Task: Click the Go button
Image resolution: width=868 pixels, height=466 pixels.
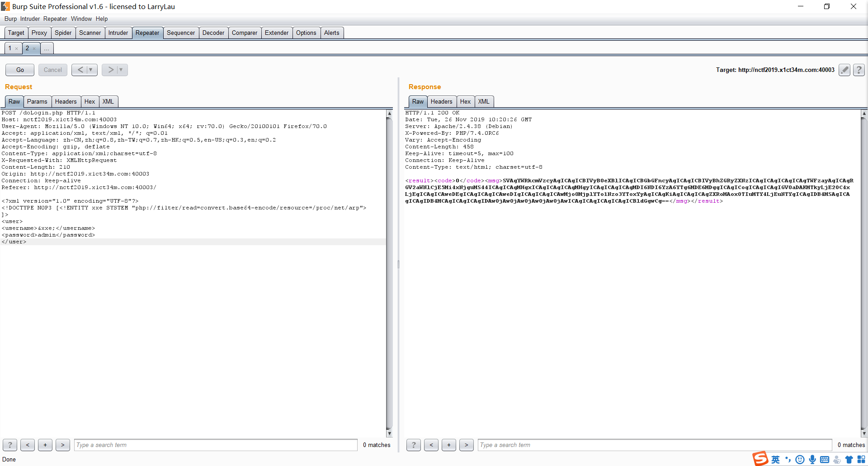Action: (20, 70)
